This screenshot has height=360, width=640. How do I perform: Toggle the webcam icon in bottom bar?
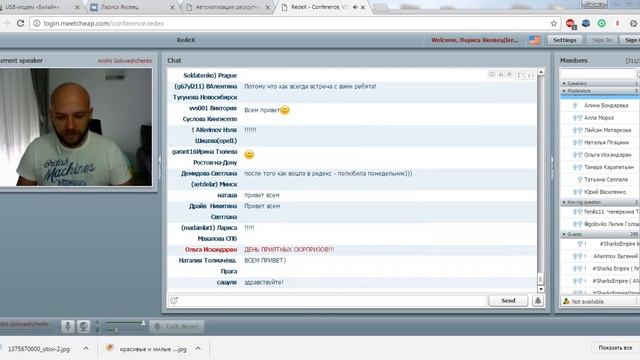[x=83, y=326]
